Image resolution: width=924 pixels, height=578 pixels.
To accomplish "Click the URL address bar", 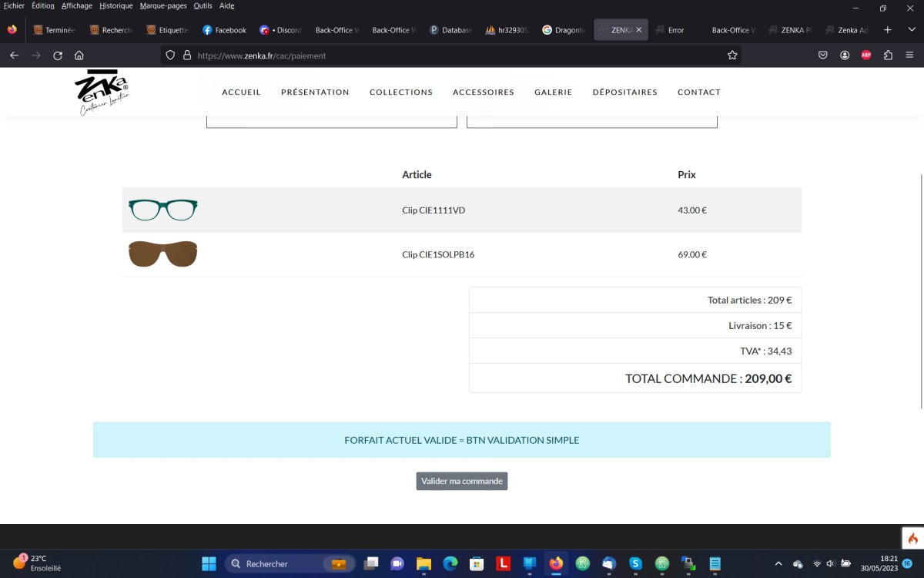I will pos(454,55).
